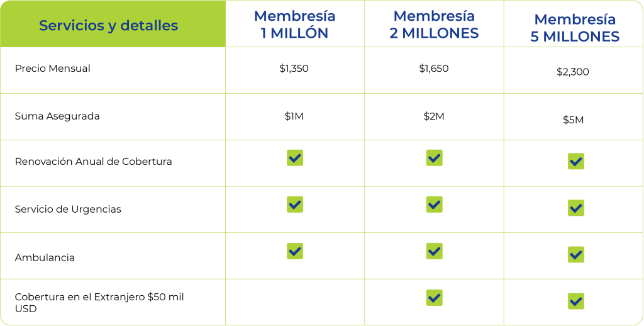Click Renovación Anual checkmark under Membresía 5 MILLONES
Viewport: 644px width, 326px height.
tap(576, 162)
